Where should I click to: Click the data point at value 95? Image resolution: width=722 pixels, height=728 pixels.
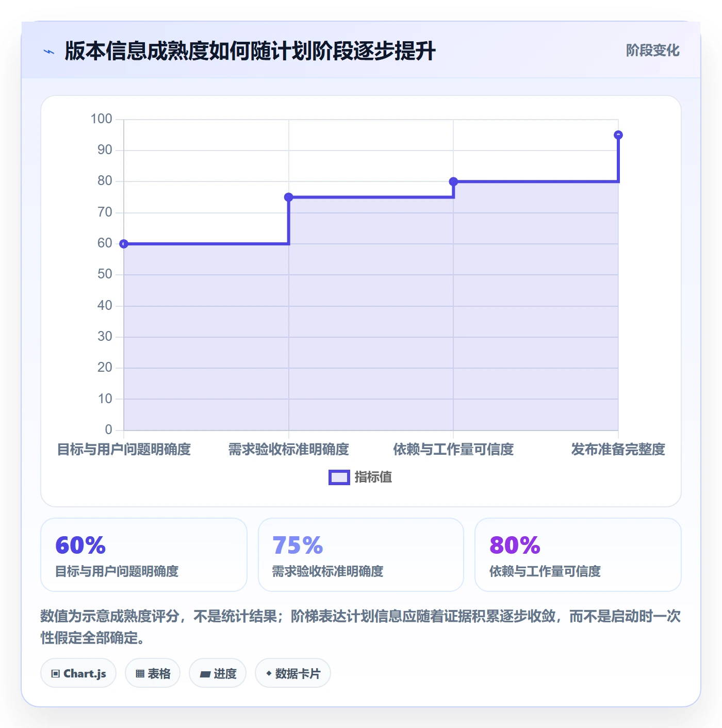(x=618, y=135)
